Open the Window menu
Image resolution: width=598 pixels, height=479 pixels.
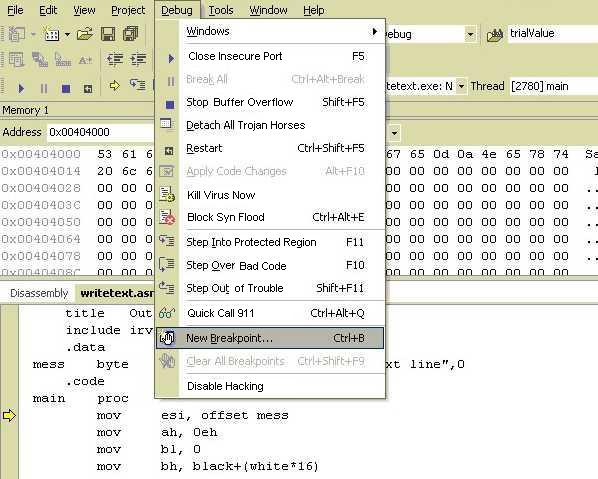[268, 10]
